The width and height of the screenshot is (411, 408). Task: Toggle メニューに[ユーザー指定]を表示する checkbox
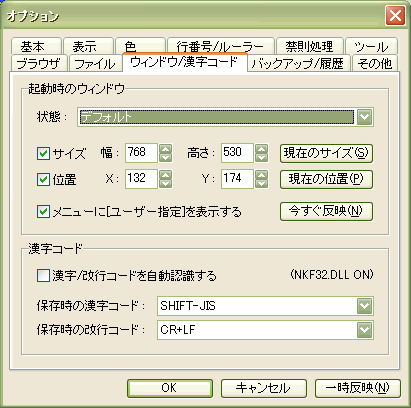pos(43,212)
